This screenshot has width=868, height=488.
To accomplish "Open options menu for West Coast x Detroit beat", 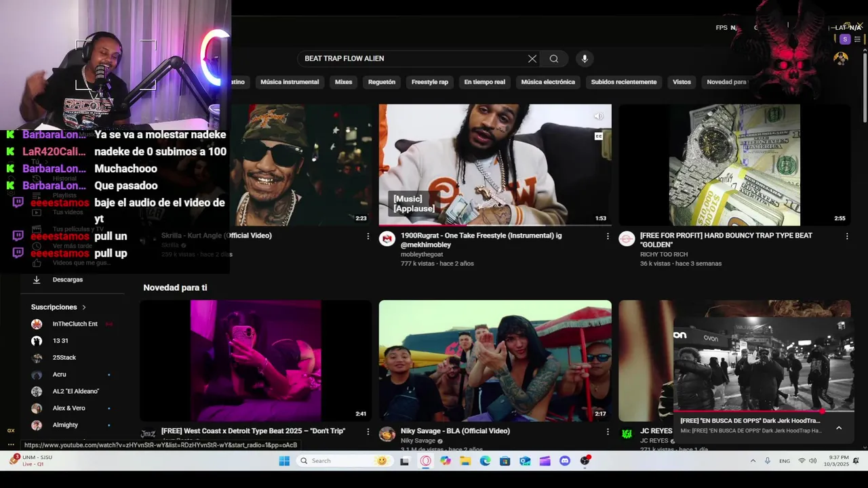I will coord(368,431).
